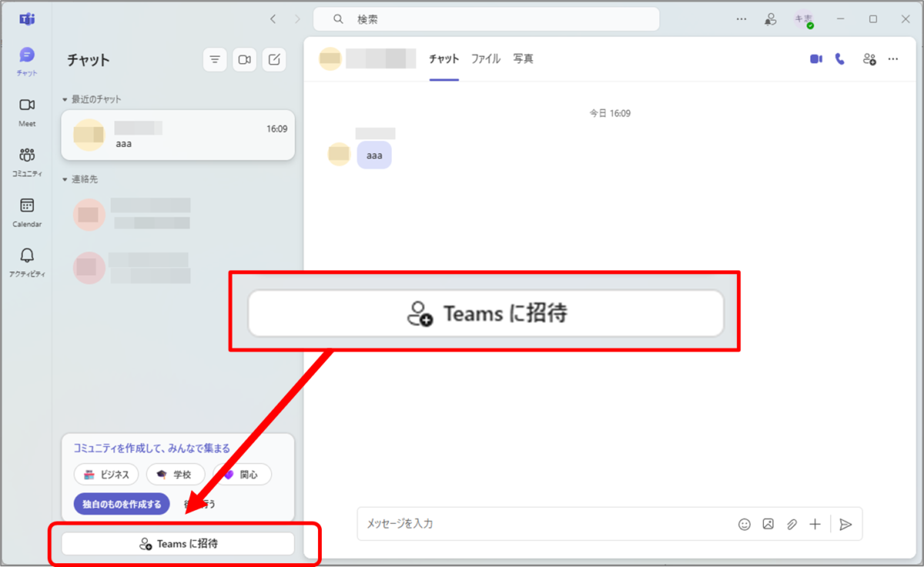Open the Calendar from the left rail
924x567 pixels.
pyautogui.click(x=27, y=212)
